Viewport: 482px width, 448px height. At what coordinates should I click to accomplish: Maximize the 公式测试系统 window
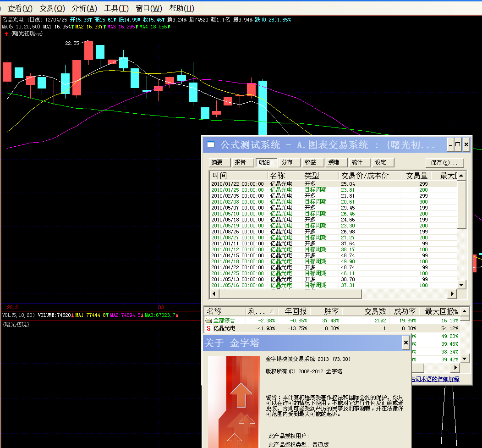[x=458, y=145]
